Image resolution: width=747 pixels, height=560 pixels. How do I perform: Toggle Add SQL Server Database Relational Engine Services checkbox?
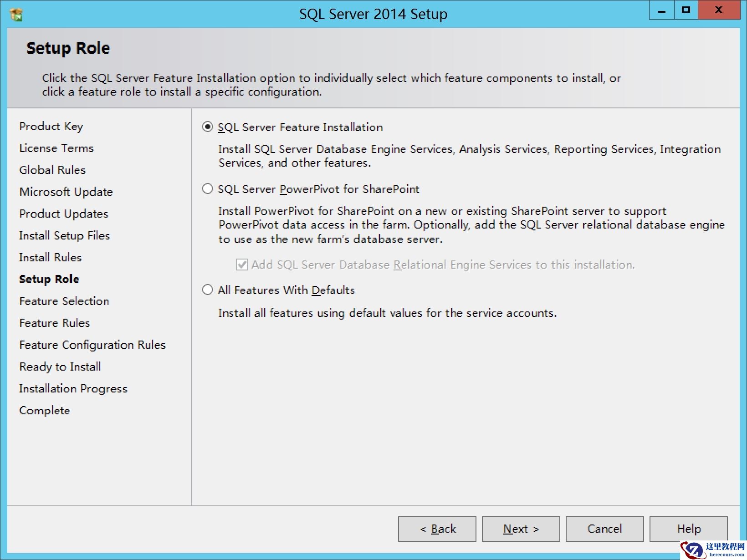pos(241,265)
